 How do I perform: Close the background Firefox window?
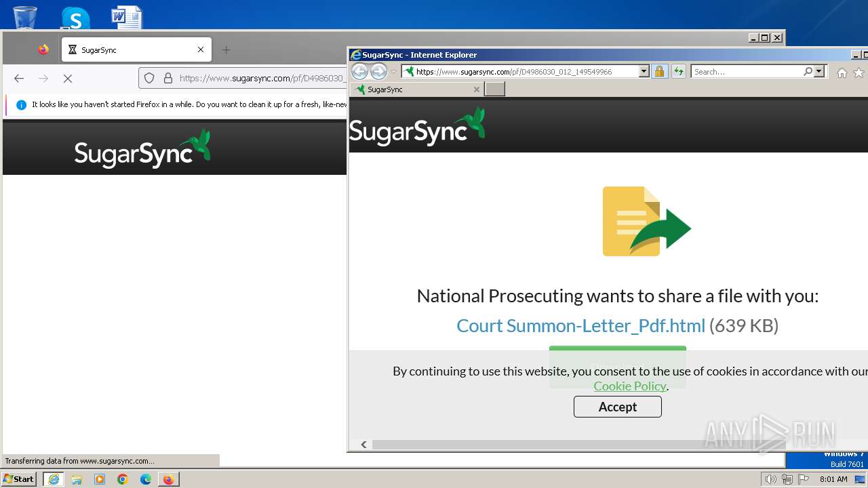(x=777, y=38)
